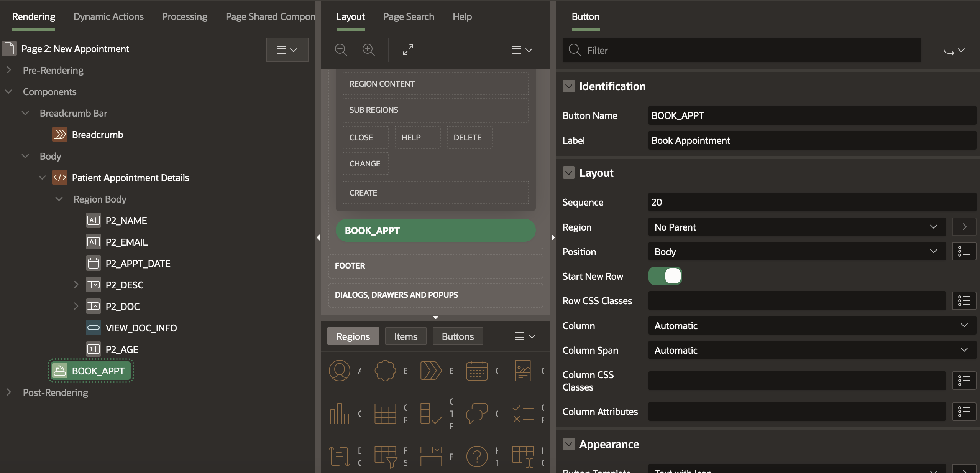Screen dimensions: 980x473
Task: Open Row CSS Classes quick pick list
Action: (x=964, y=301)
